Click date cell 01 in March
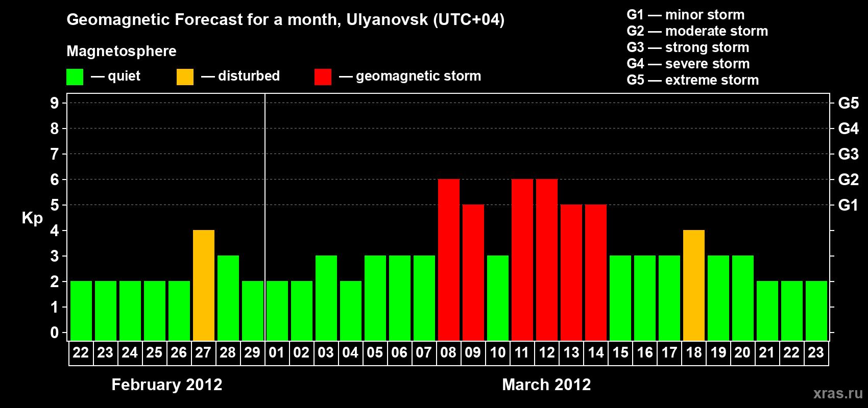The width and height of the screenshot is (868, 408). [277, 353]
